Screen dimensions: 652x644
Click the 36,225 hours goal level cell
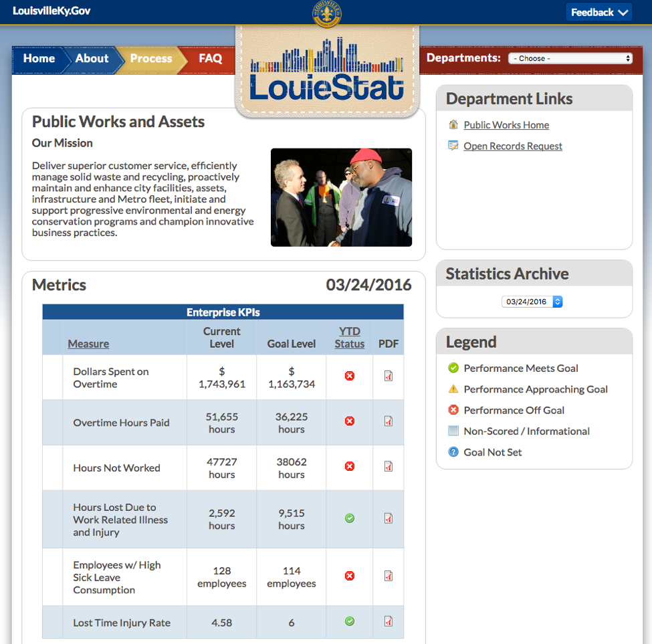pos(292,423)
